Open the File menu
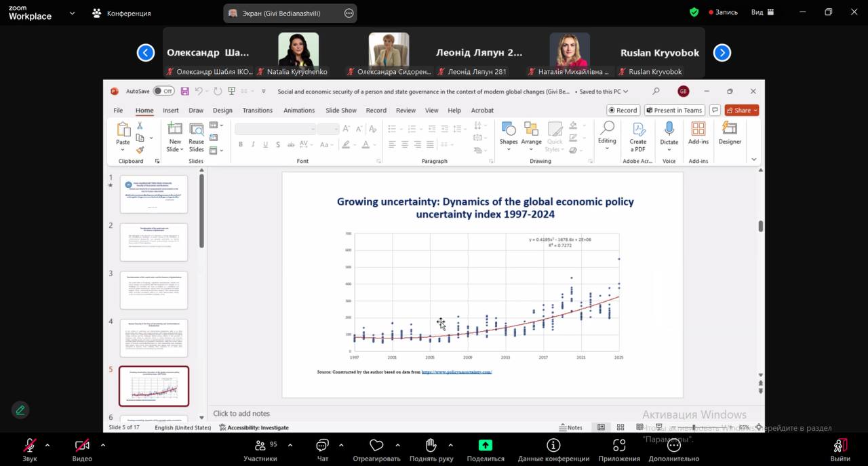Image resolution: width=868 pixels, height=466 pixels. click(118, 110)
